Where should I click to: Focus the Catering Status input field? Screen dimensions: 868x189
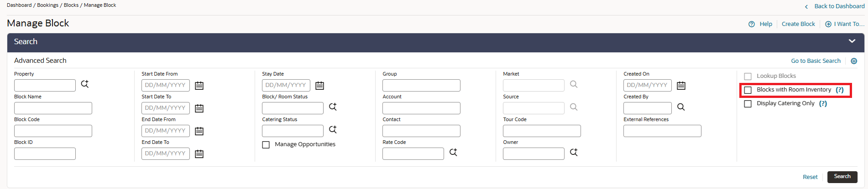pos(293,131)
